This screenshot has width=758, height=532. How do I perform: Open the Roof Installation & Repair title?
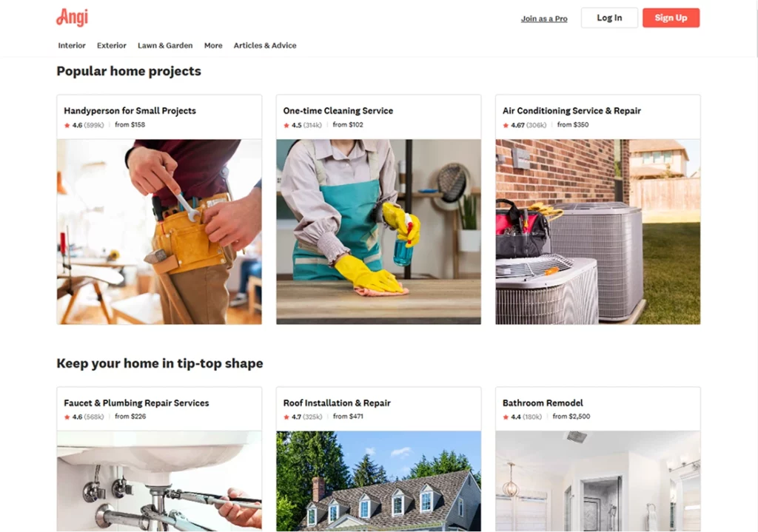[337, 403]
